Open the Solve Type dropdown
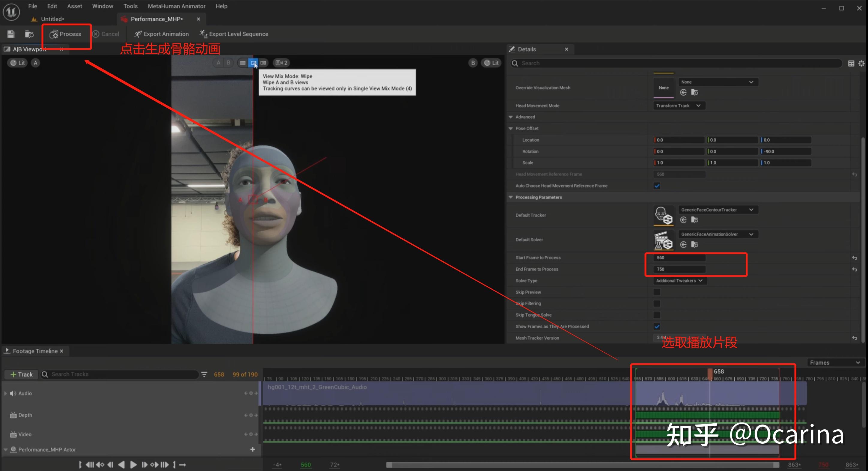The width and height of the screenshot is (868, 471). coord(680,281)
